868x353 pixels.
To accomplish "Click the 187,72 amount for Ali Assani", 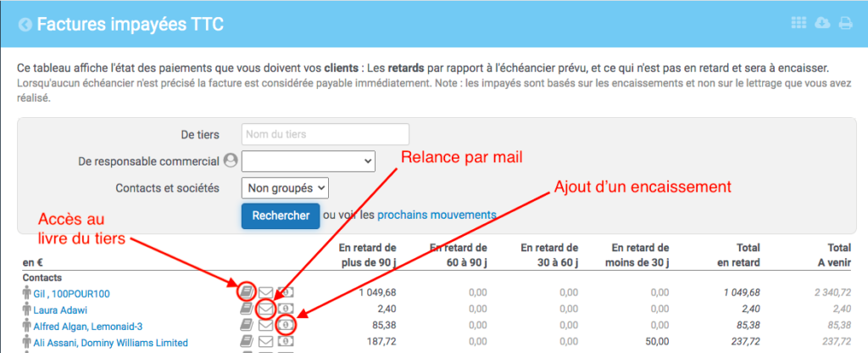I will click(382, 342).
